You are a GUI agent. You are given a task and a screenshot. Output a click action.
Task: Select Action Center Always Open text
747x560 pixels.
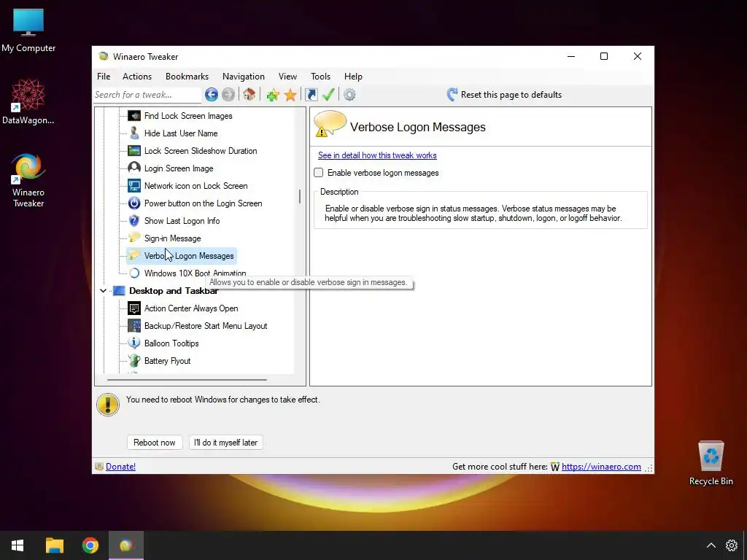[191, 308]
